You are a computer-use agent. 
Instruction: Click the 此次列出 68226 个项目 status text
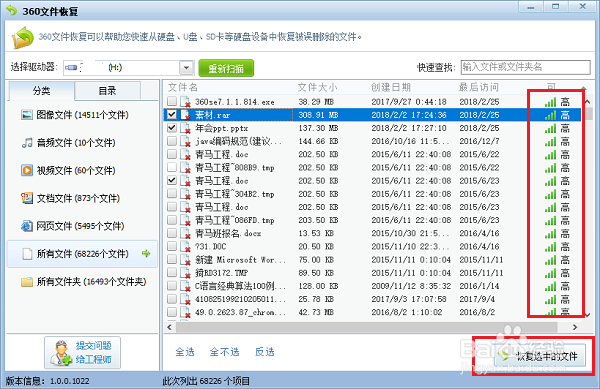click(206, 381)
